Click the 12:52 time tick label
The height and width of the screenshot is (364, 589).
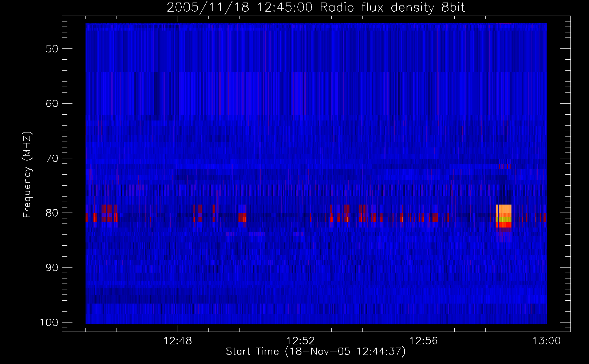point(301,341)
